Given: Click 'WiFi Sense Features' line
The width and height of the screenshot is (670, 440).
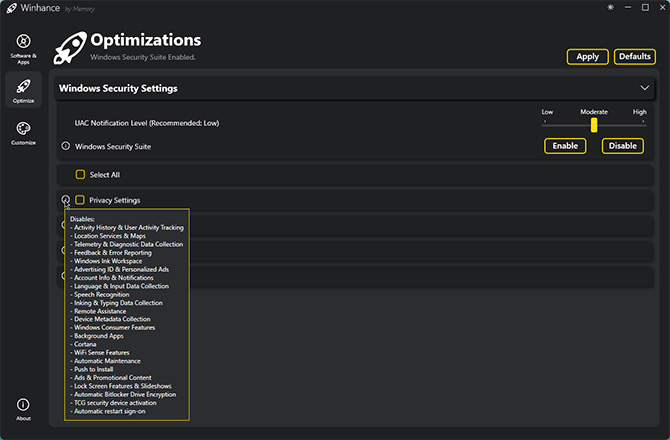Looking at the screenshot, I should tap(102, 353).
